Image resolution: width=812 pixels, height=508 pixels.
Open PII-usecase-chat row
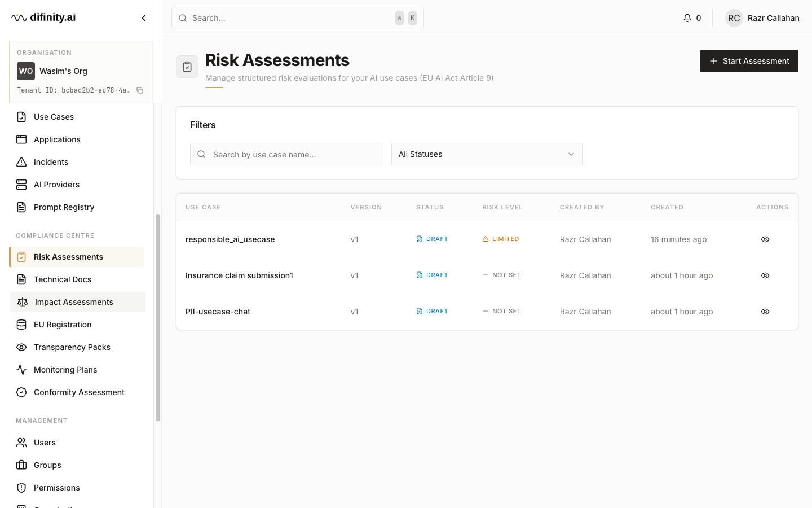tap(487, 312)
